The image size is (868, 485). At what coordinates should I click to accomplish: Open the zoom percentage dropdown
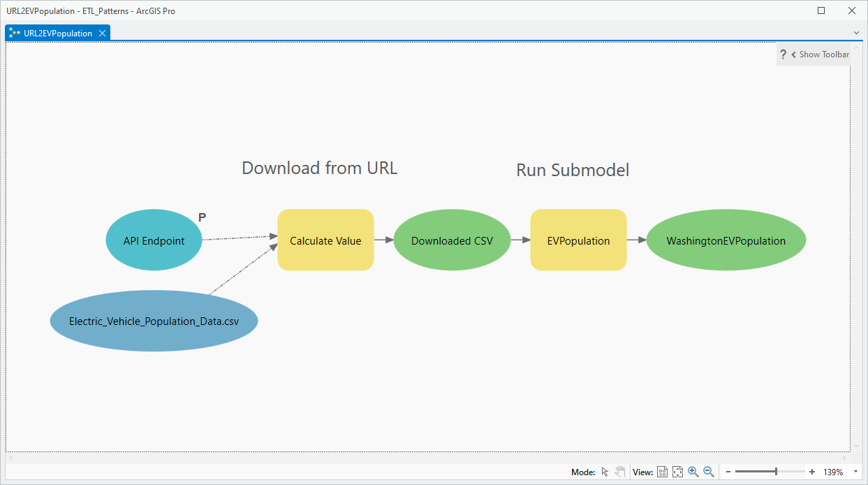coord(856,472)
